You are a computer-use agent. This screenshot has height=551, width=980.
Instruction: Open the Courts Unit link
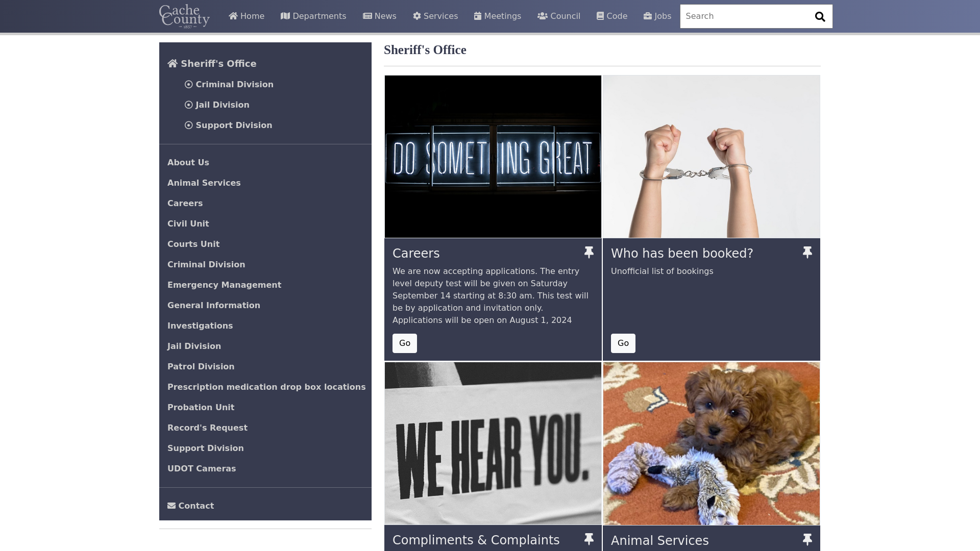click(x=193, y=244)
